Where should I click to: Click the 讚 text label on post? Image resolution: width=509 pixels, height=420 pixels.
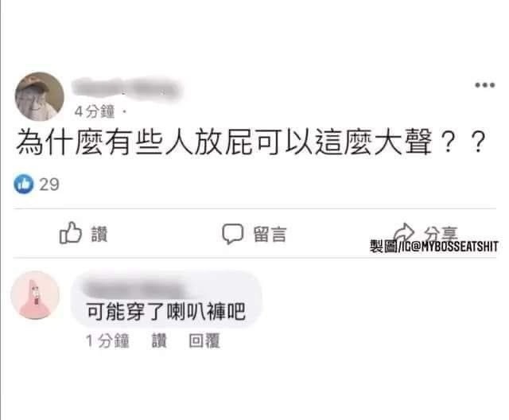(99, 234)
